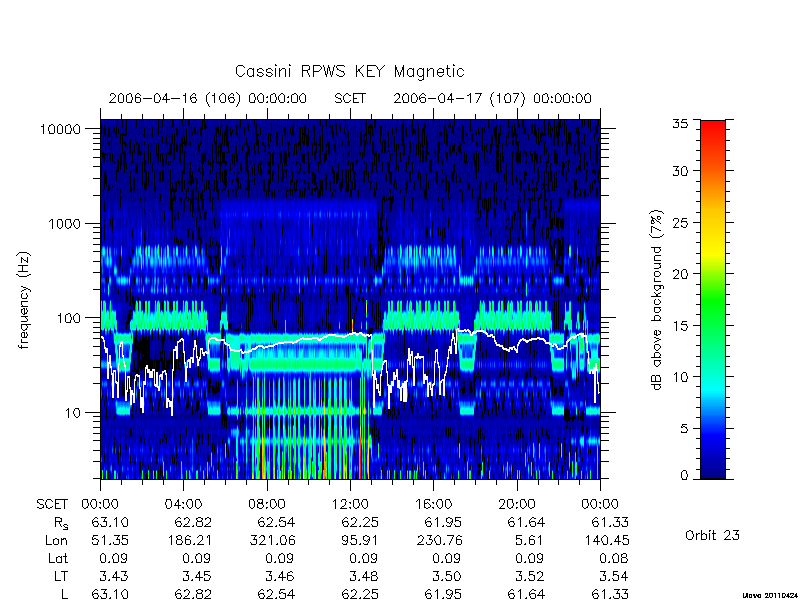Click the 'SCET' label above the plot

pos(350,98)
